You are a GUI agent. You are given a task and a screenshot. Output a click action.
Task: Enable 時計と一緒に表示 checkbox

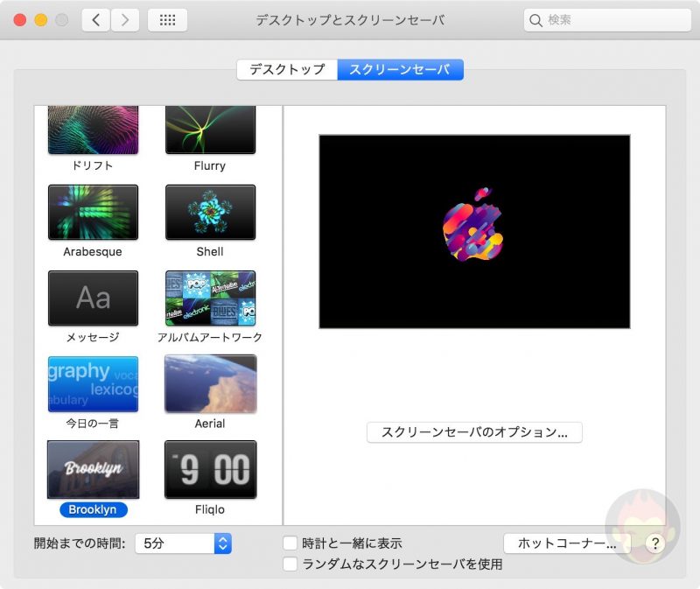click(290, 543)
